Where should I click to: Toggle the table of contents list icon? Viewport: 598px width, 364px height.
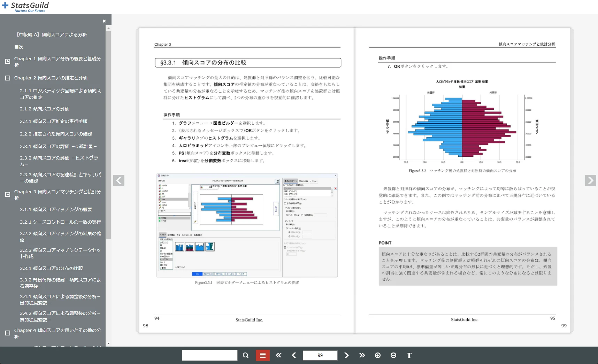pos(262,355)
